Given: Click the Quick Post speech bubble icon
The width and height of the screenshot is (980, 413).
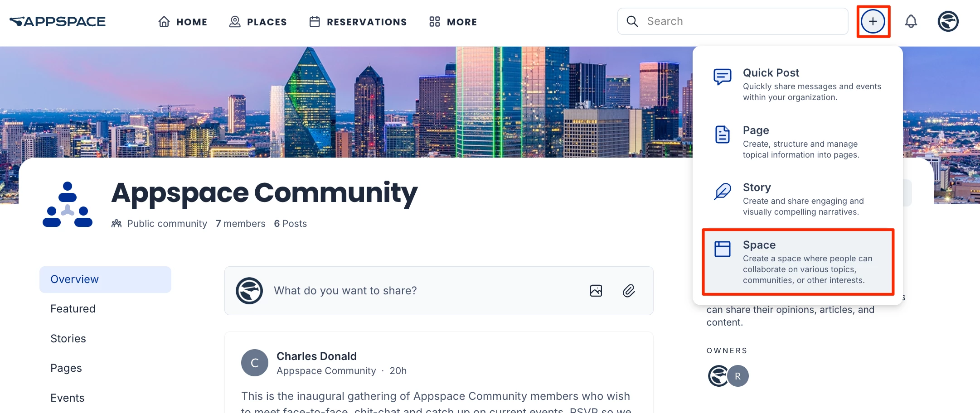Looking at the screenshot, I should coord(722,77).
